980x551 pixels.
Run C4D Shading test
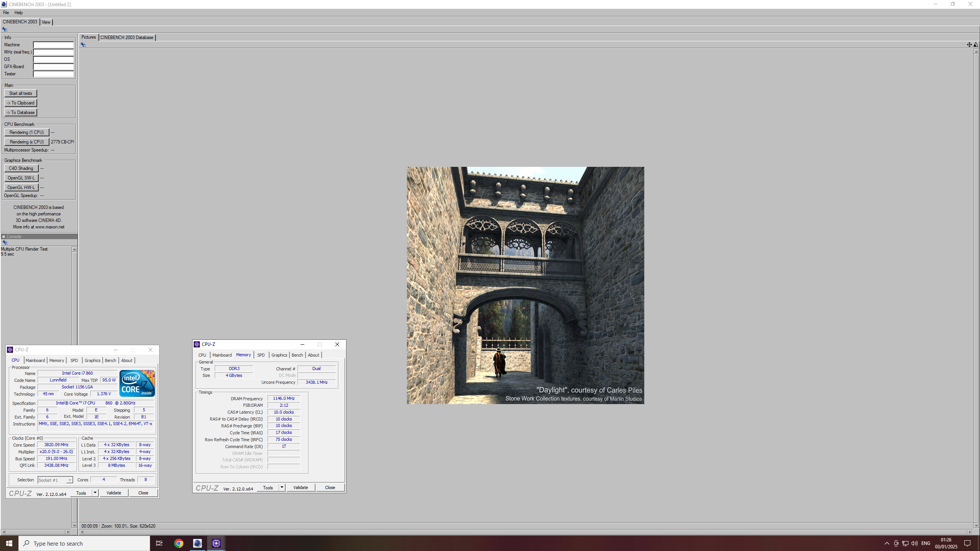21,168
